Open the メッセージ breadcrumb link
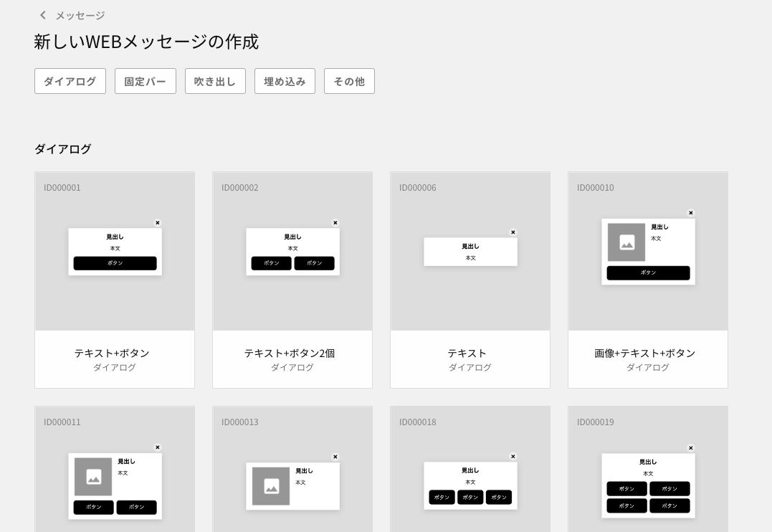Image resolution: width=772 pixels, height=532 pixels. point(80,16)
